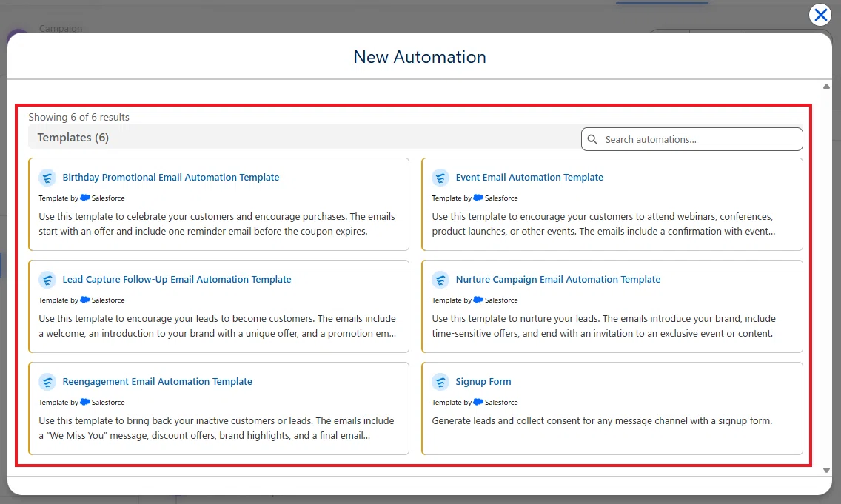841x504 pixels.
Task: Click the Templates (6) section header
Action: point(73,138)
